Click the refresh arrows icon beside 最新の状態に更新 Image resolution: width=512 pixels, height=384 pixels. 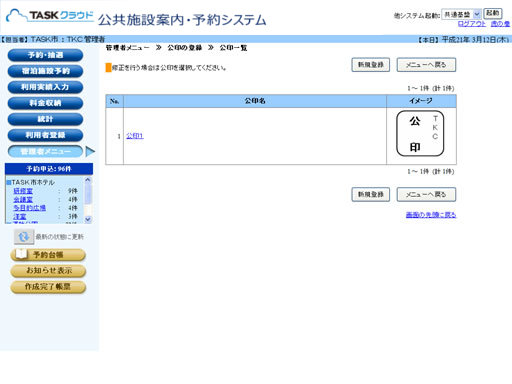(x=24, y=237)
